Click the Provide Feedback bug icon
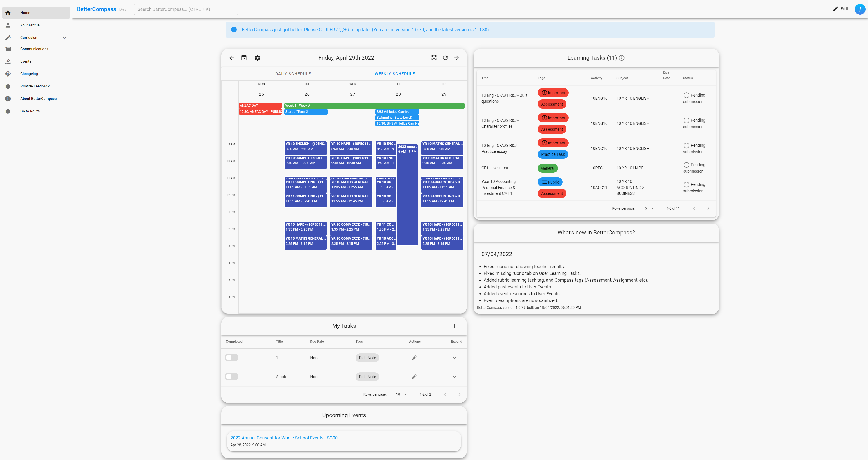Viewport: 868px width, 460px height. coord(8,86)
